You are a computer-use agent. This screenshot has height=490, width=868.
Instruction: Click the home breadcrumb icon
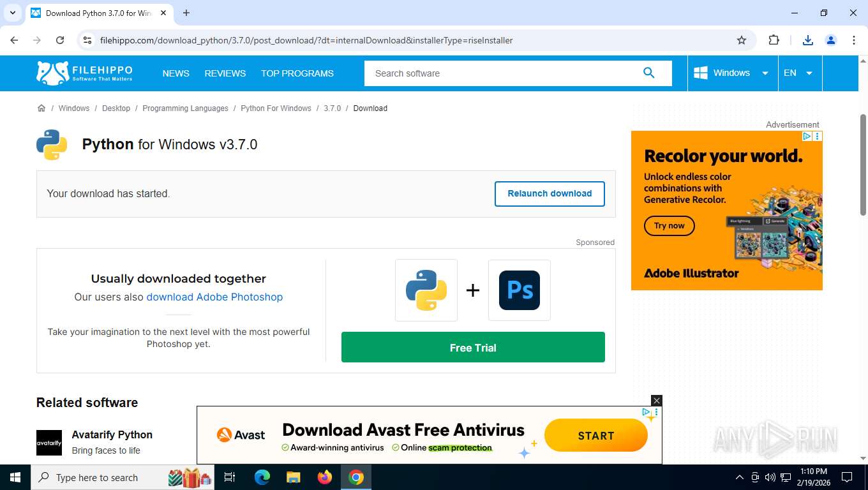coord(41,108)
